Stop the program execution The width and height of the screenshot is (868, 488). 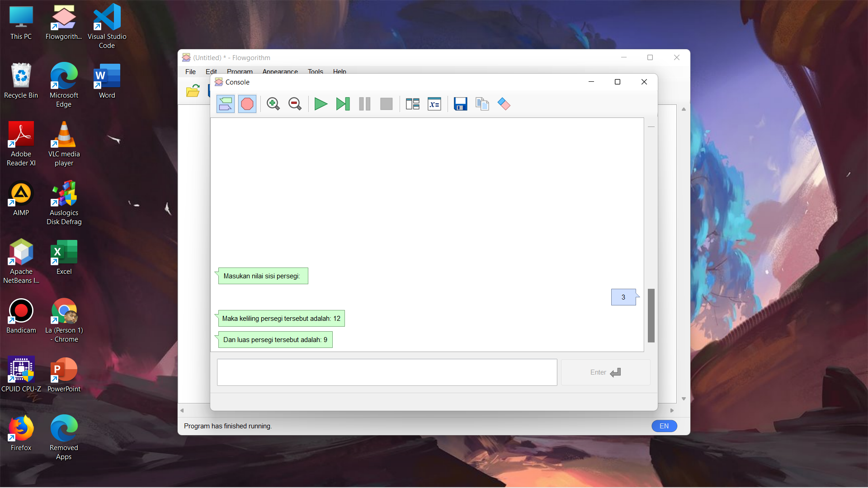coord(386,104)
